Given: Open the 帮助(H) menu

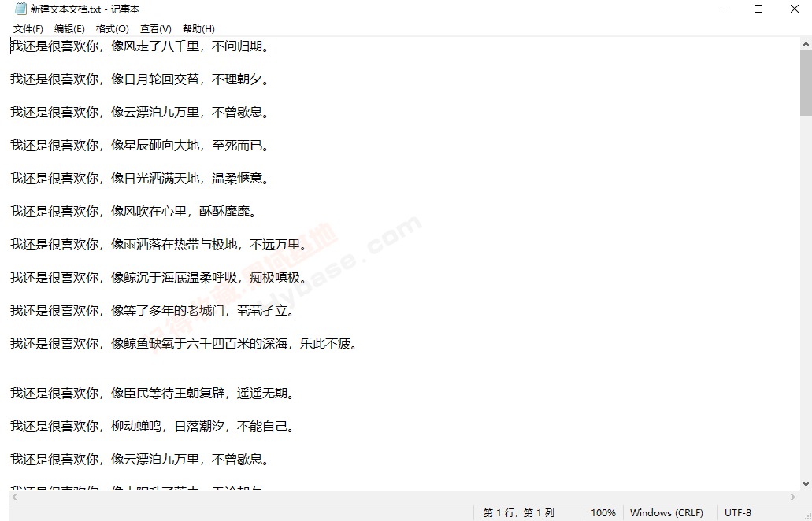Looking at the screenshot, I should pyautogui.click(x=198, y=29).
